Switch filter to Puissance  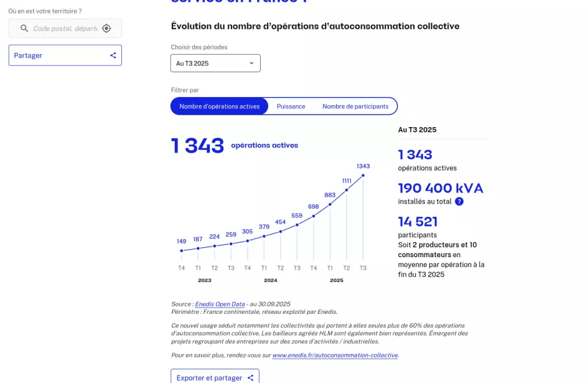(291, 106)
